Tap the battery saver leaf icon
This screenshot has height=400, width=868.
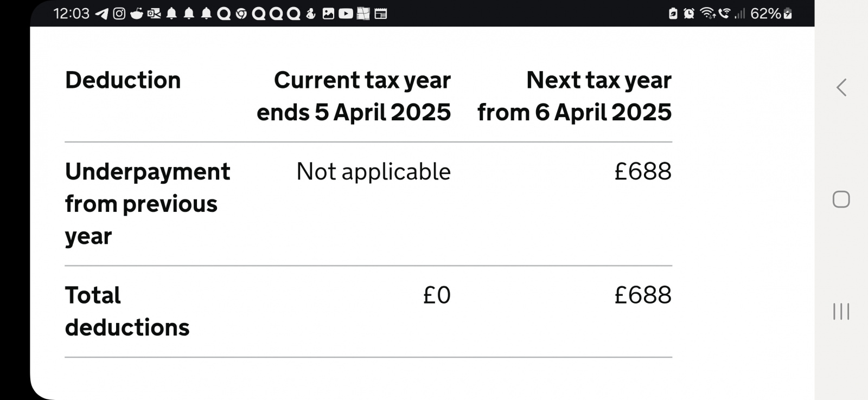tap(673, 14)
